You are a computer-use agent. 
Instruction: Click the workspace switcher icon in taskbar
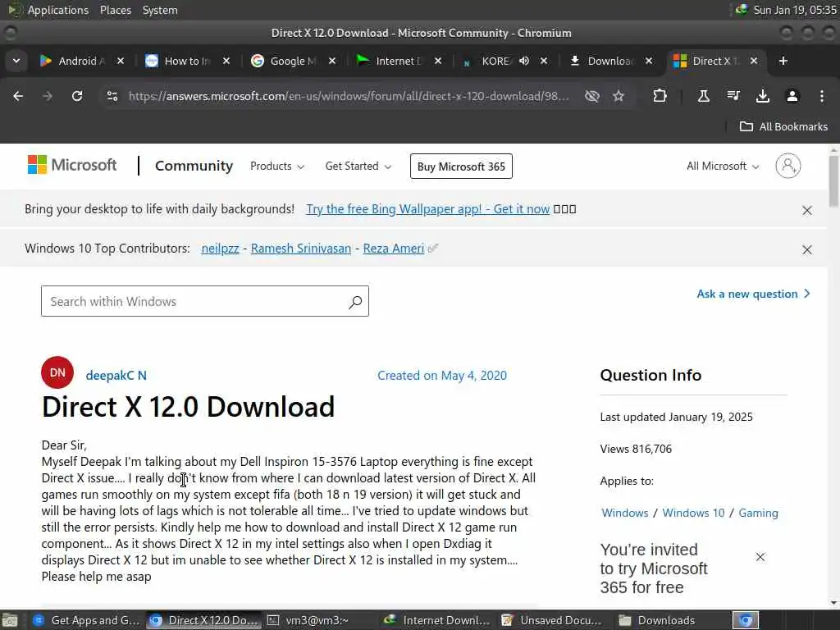click(746, 620)
